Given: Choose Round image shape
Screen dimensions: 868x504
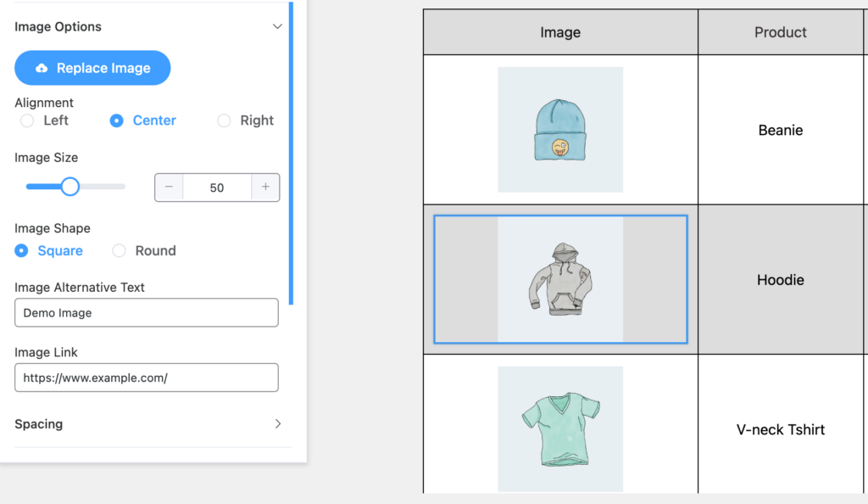Looking at the screenshot, I should point(119,251).
